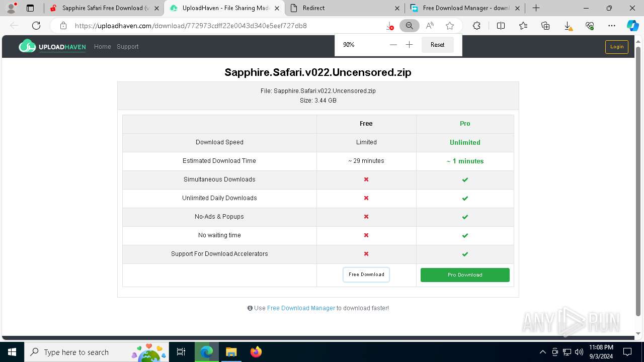Click the '~ 29 minutes' cell
The width and height of the screenshot is (644, 362).
[x=366, y=161]
